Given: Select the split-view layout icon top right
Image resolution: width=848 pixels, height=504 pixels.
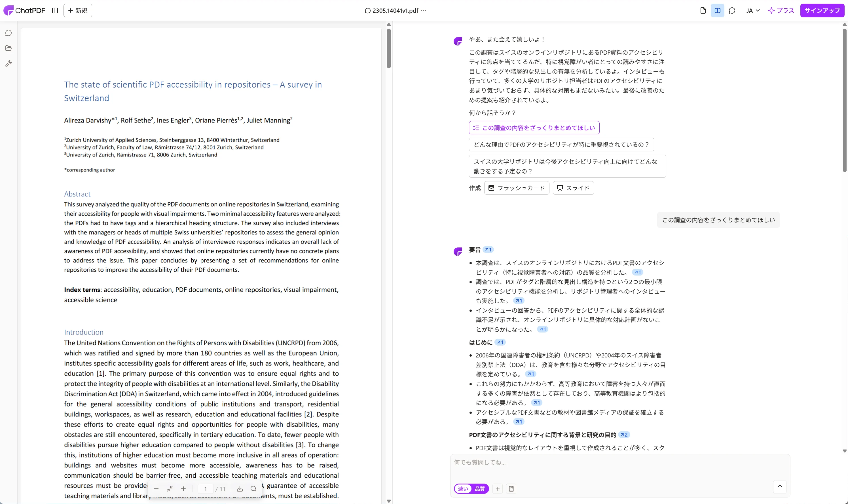Looking at the screenshot, I should (x=717, y=10).
